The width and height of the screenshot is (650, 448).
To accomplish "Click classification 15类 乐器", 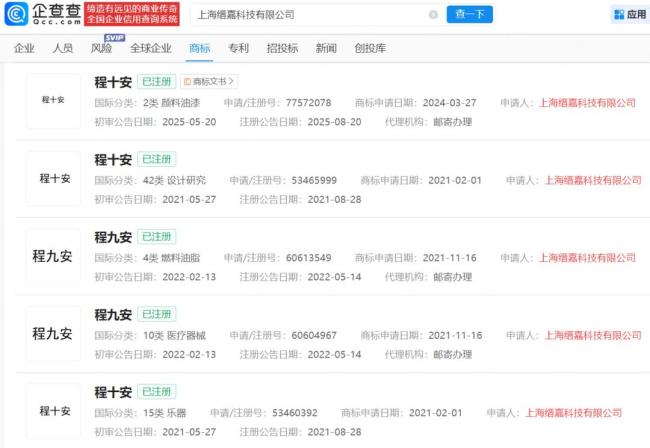I will tap(165, 412).
